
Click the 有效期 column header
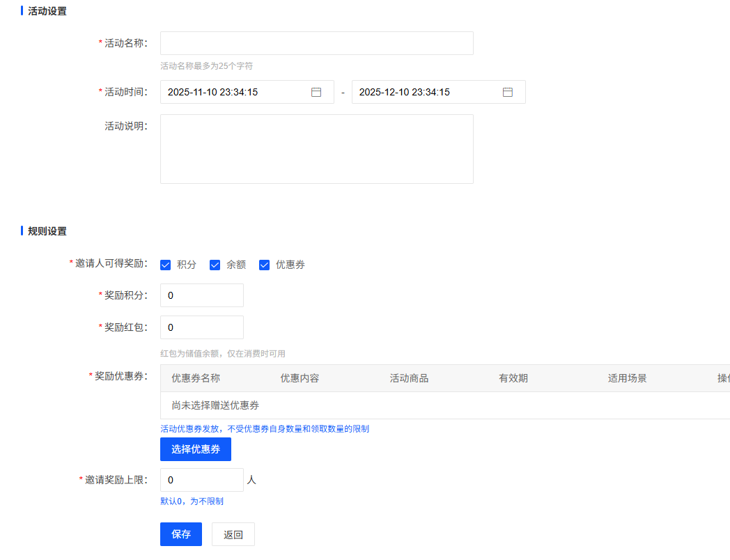coord(513,378)
